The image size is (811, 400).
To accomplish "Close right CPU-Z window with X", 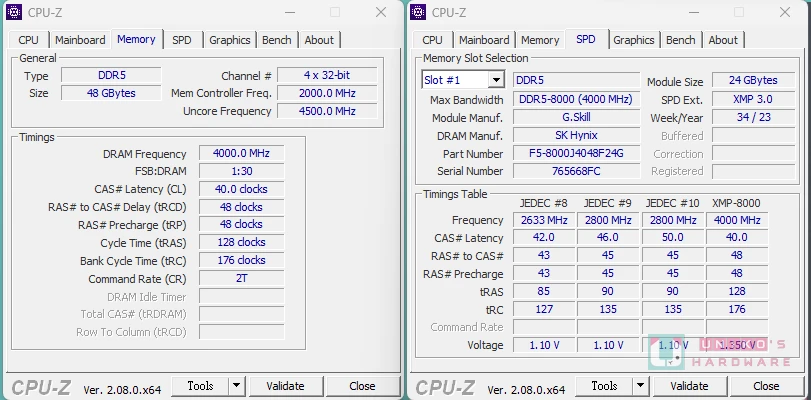I will pyautogui.click(x=785, y=12).
